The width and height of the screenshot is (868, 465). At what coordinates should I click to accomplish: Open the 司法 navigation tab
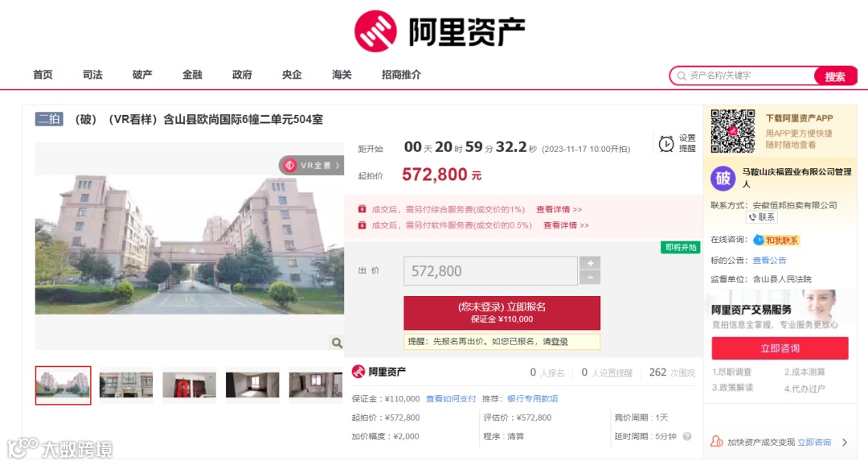point(92,75)
